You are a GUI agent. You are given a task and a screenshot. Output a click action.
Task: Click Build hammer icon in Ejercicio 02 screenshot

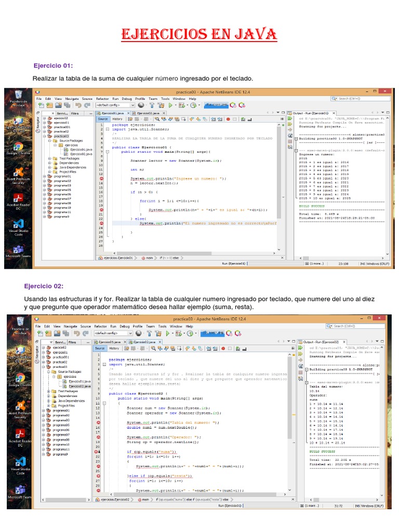149,334
